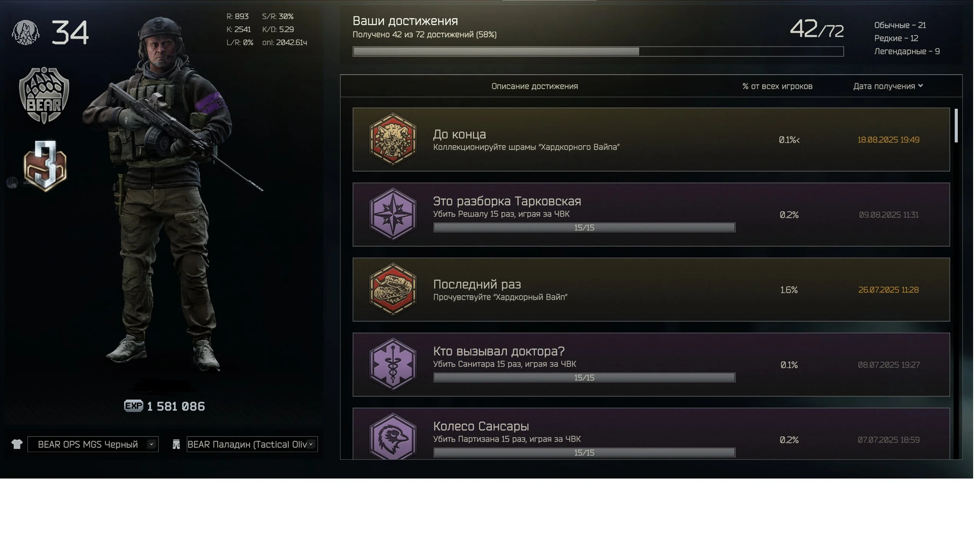Click the «Описание достижения» column header
This screenshot has width=980, height=539.
point(535,86)
